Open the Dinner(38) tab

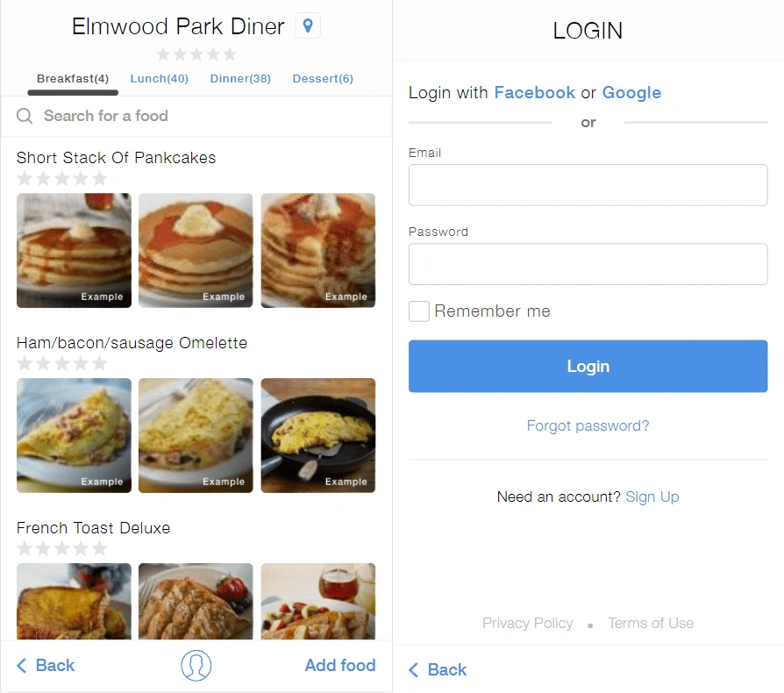coord(240,79)
